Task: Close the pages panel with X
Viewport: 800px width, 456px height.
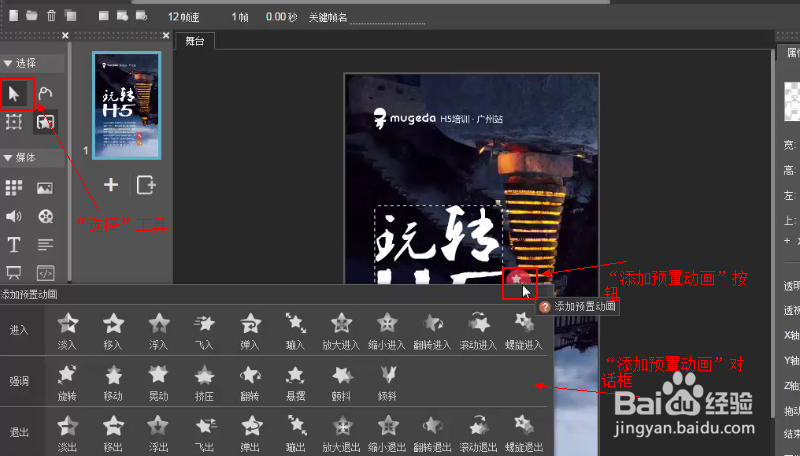Action: pos(166,35)
